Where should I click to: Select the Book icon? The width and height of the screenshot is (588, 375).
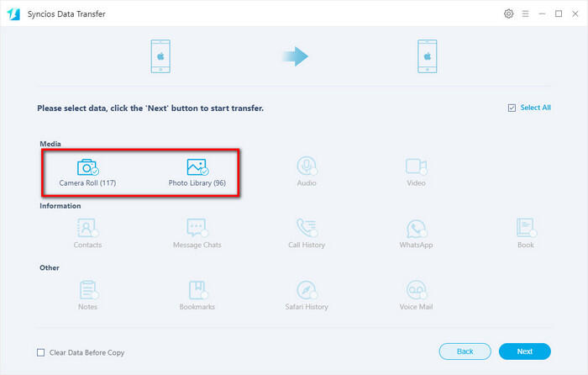click(525, 229)
